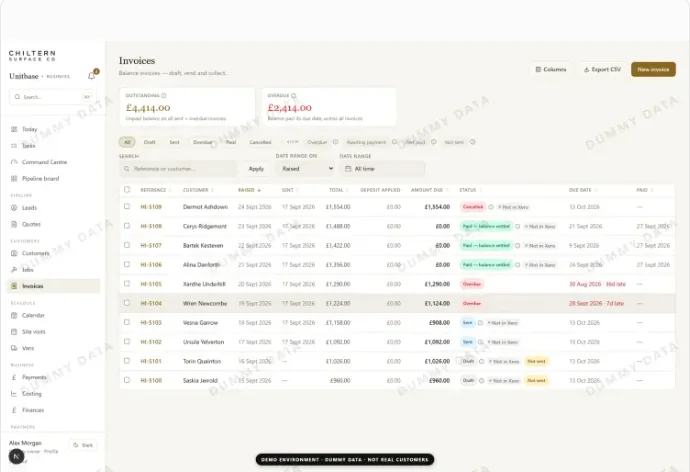Open invoice link HI-5101
The width and height of the screenshot is (690, 472).
pyautogui.click(x=151, y=362)
